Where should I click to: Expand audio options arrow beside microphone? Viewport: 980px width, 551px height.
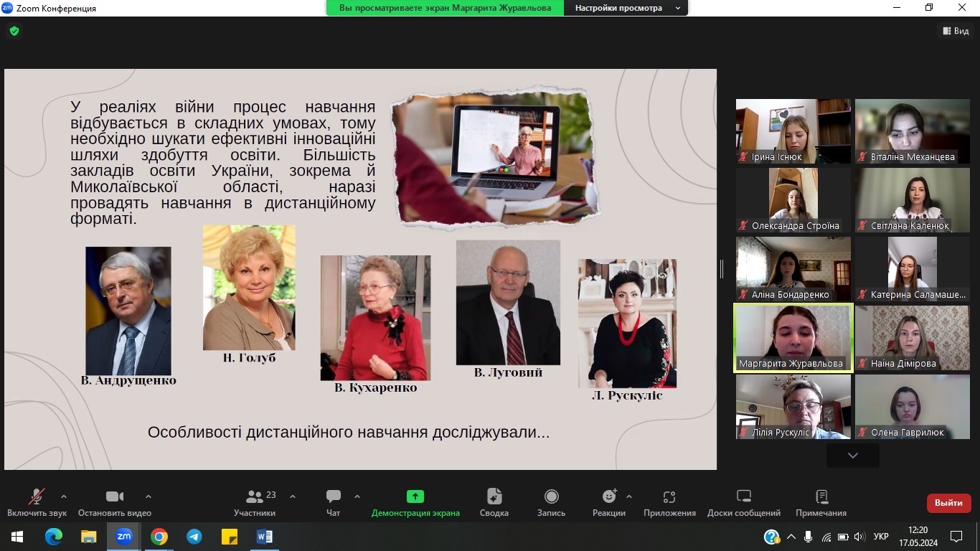(x=64, y=496)
